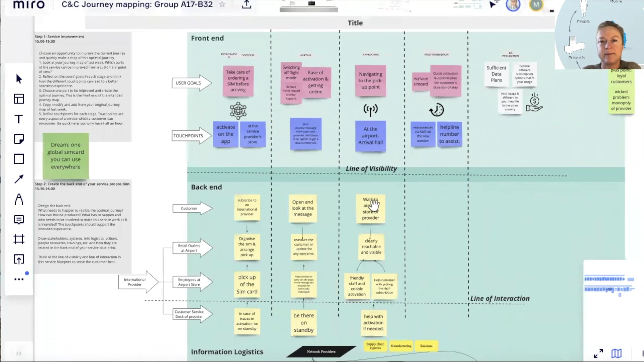Select the Comment tool
The height and width of the screenshot is (362, 644).
coord(19,220)
